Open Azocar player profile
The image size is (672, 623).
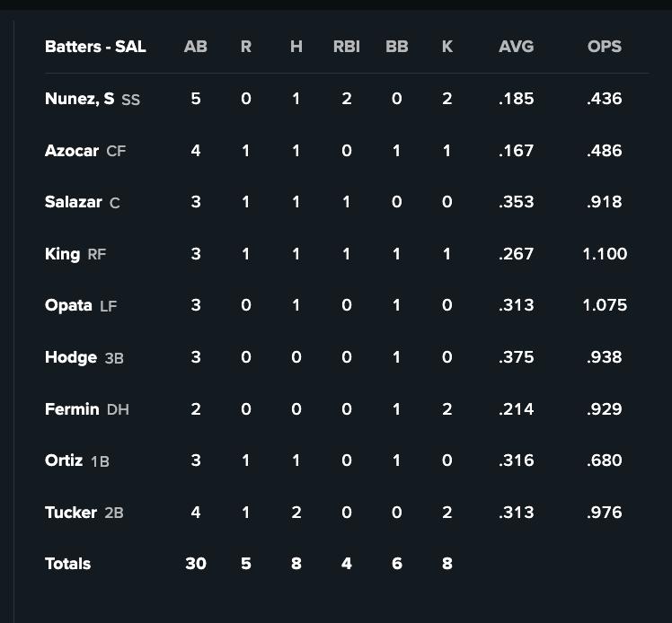pyautogui.click(x=71, y=151)
